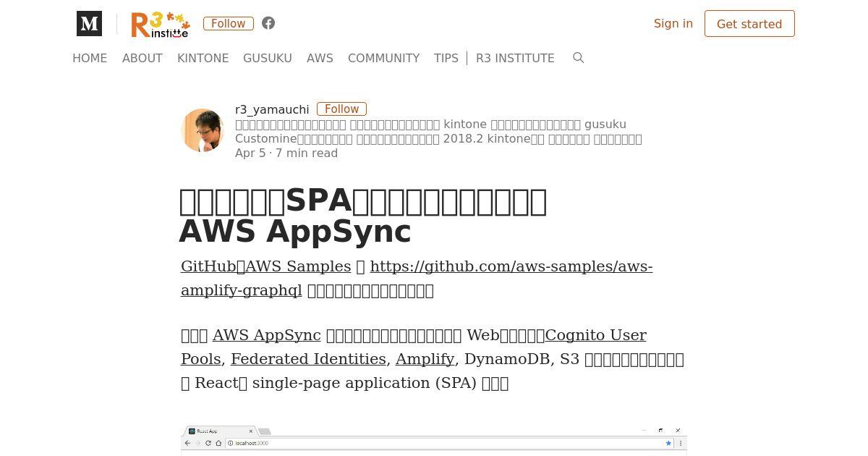Open the Federated Identities link

click(308, 359)
